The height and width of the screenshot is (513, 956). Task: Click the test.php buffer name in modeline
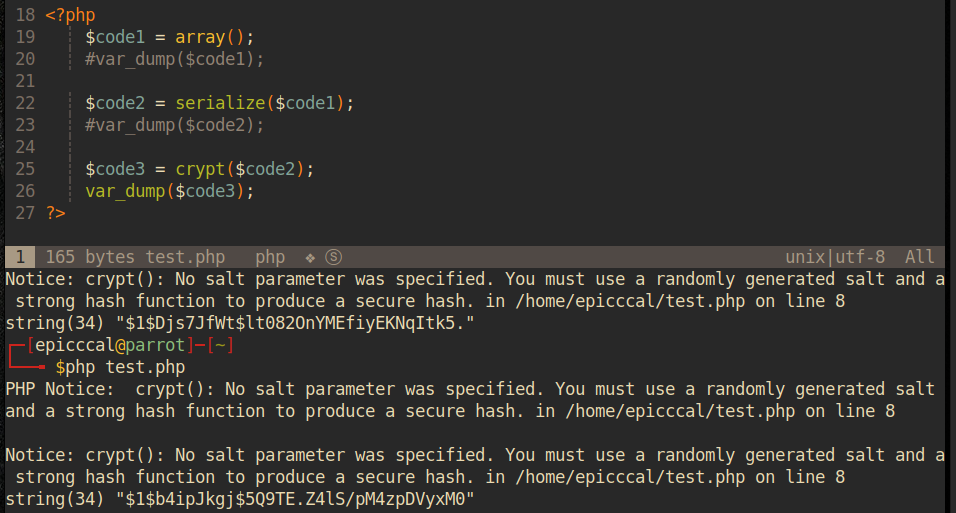[185, 257]
